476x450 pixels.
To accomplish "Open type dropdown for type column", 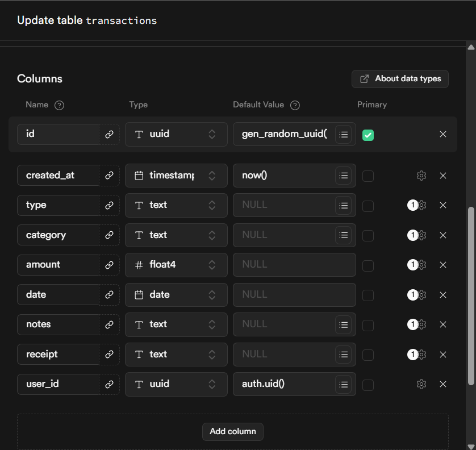I will pos(176,205).
